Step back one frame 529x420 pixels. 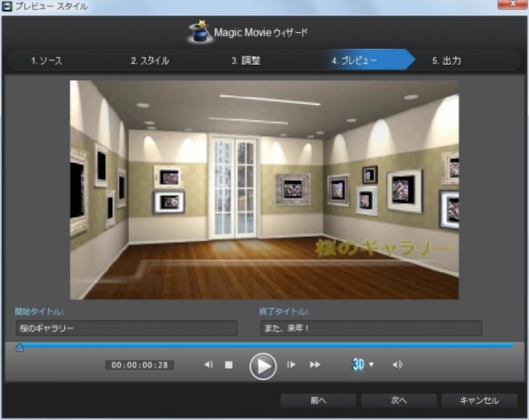click(x=208, y=364)
